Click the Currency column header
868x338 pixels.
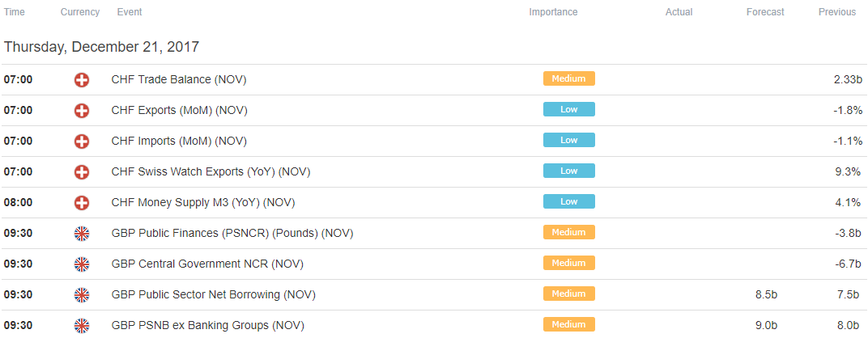(80, 12)
